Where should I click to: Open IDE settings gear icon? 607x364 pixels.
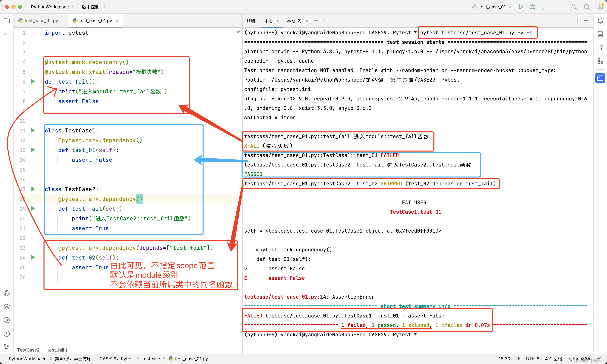point(600,7)
